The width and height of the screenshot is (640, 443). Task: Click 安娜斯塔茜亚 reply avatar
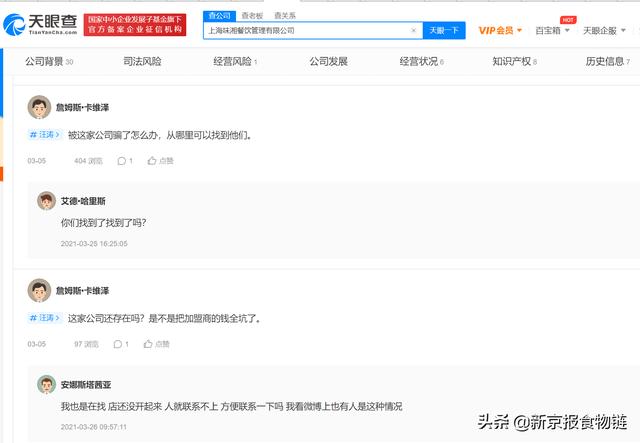(47, 384)
